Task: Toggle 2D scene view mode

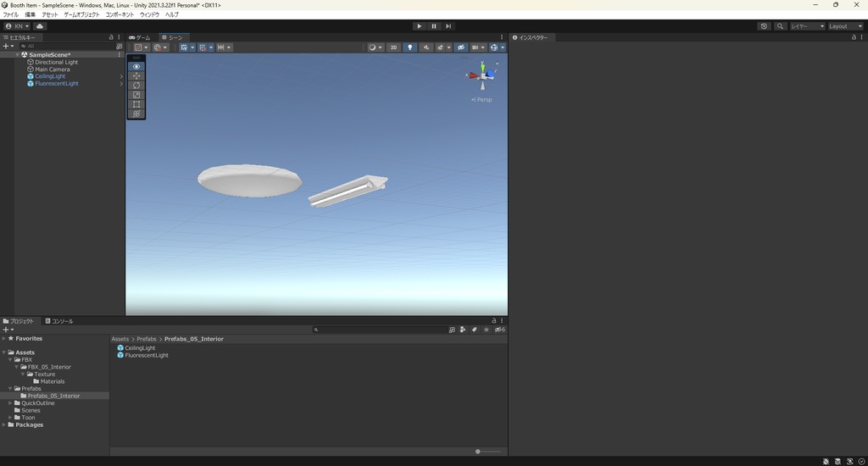Action: pos(393,47)
